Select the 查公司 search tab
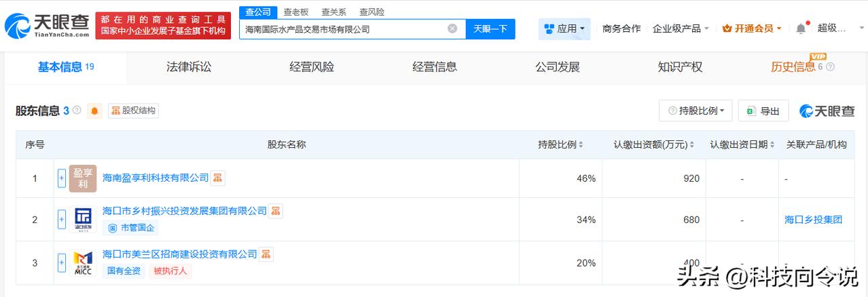Viewport: 868px width, 297px height. (257, 12)
